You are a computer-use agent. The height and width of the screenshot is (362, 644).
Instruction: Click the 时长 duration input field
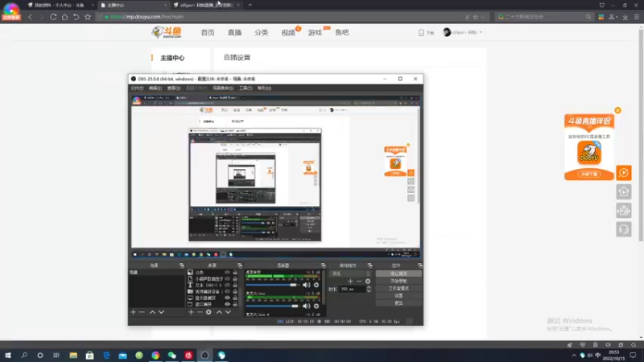click(353, 290)
